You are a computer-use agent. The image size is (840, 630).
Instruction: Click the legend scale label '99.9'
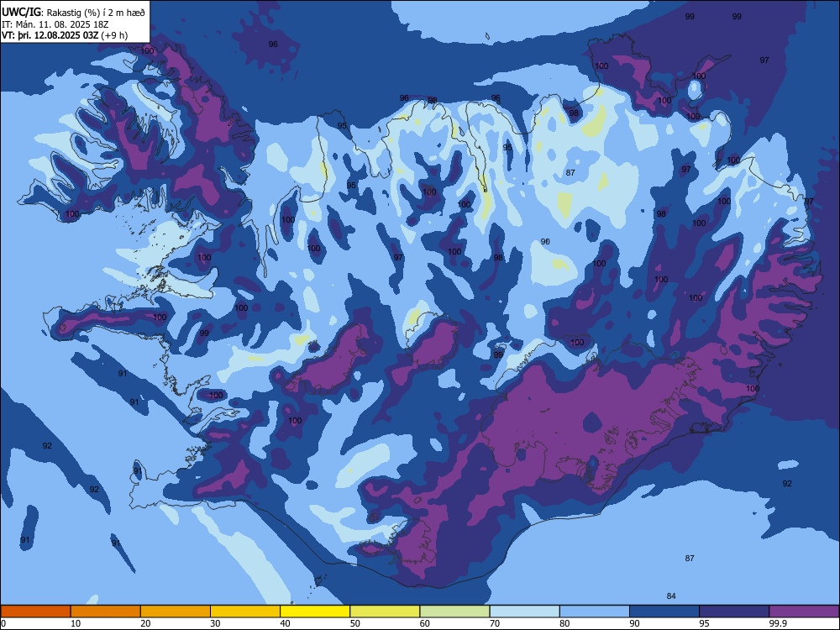pyautogui.click(x=777, y=623)
